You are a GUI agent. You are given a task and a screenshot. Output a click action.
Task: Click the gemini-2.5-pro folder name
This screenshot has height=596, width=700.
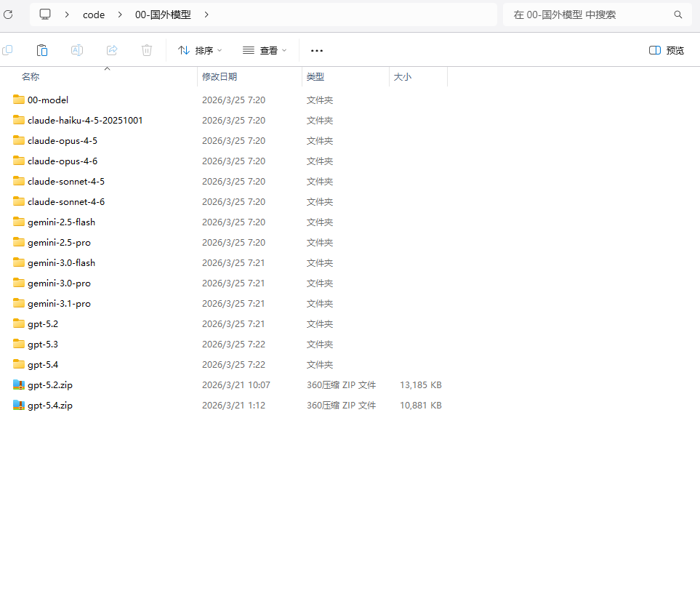coord(59,243)
